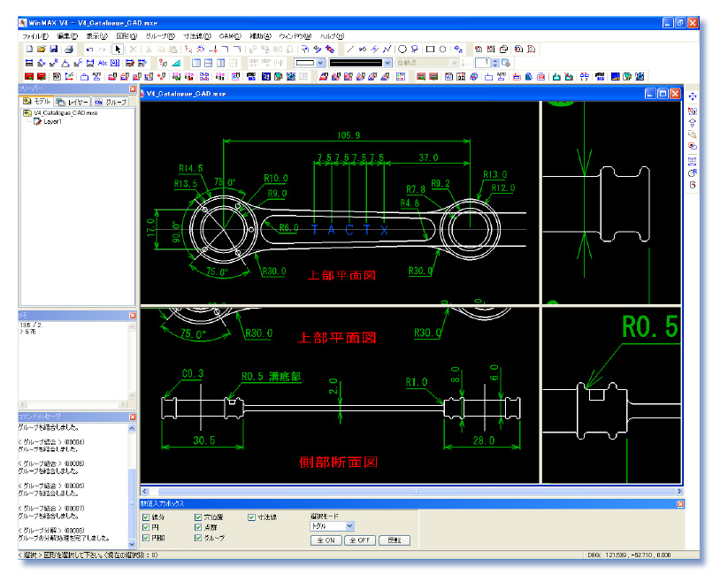Switch to the モデル tab
This screenshot has width=728, height=574.
coord(36,101)
